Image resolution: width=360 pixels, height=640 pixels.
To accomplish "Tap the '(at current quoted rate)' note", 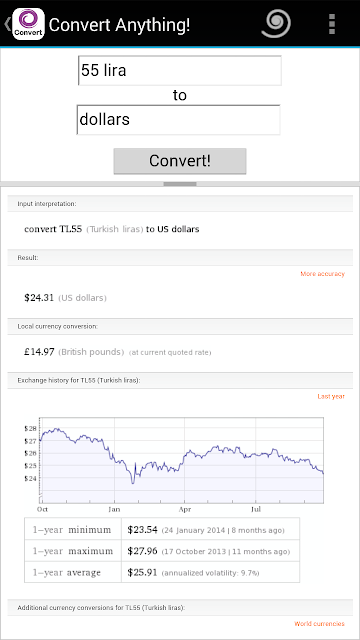I will 170,353.
